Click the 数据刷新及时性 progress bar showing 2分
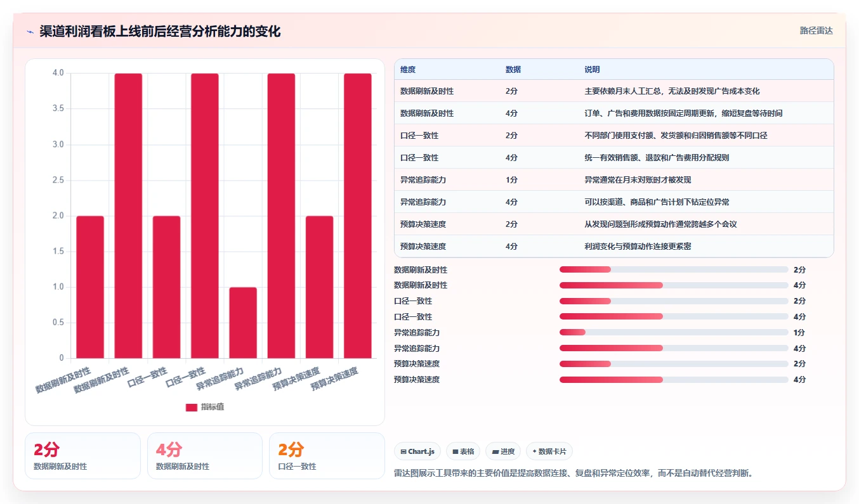The width and height of the screenshot is (859, 504). click(x=674, y=269)
